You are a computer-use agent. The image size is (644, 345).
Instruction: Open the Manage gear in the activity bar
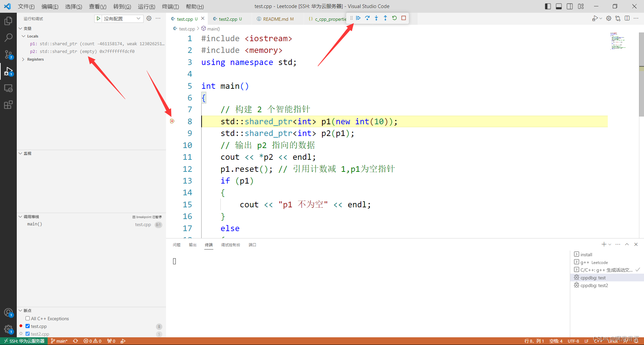point(8,330)
